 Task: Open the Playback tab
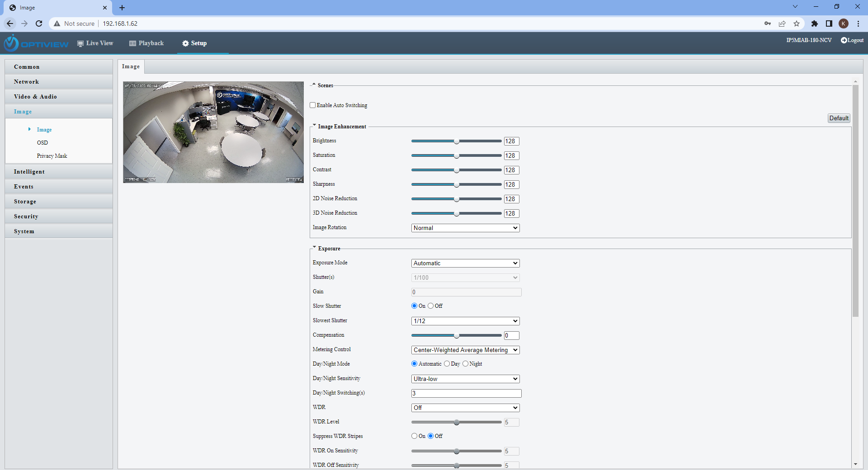pyautogui.click(x=146, y=43)
